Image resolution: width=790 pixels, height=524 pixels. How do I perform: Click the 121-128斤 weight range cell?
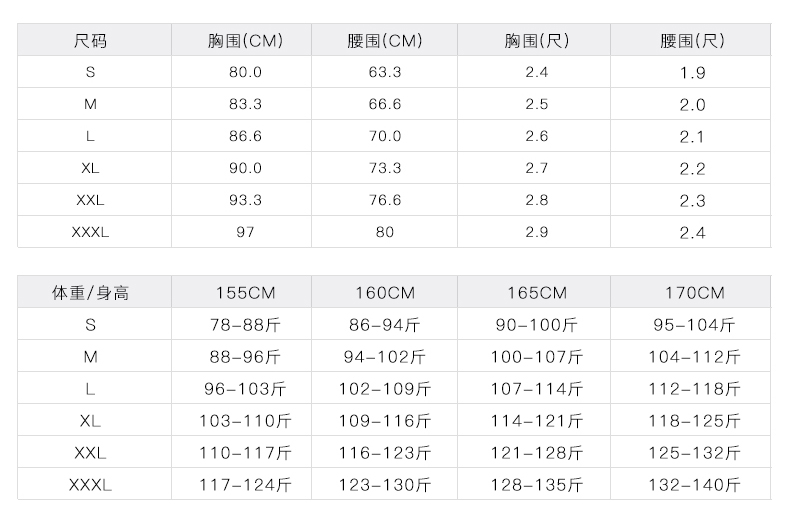tap(537, 452)
